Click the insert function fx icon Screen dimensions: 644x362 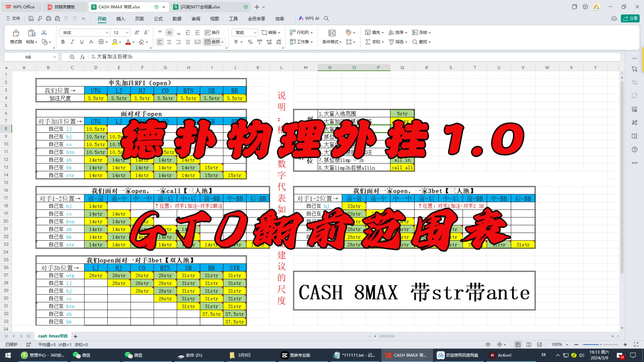[82, 57]
